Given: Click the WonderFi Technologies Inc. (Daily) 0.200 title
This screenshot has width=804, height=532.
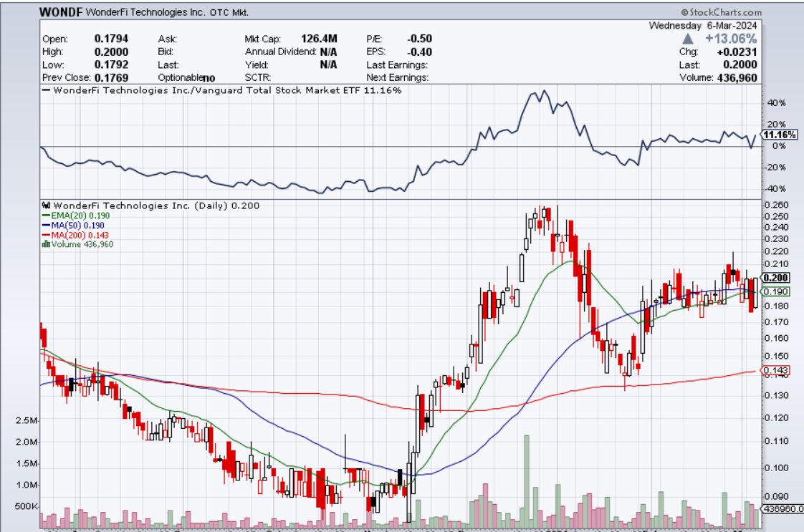Looking at the screenshot, I should pos(156,205).
